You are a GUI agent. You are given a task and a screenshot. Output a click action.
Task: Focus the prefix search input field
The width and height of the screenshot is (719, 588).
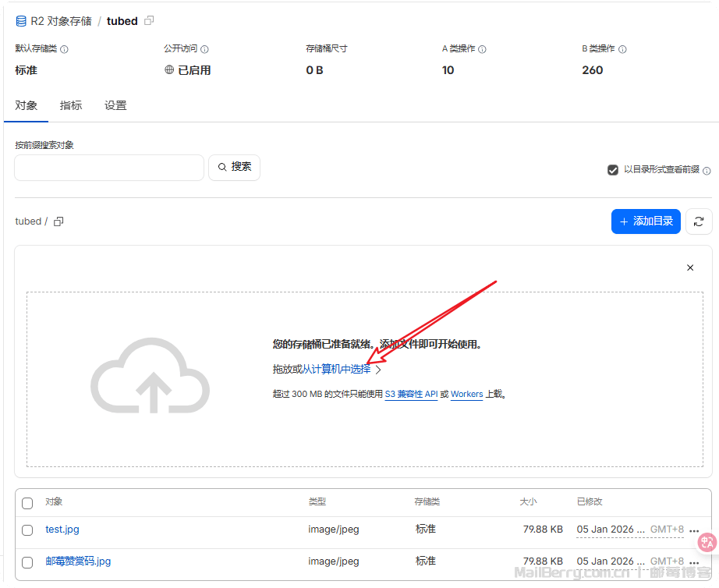(109, 168)
